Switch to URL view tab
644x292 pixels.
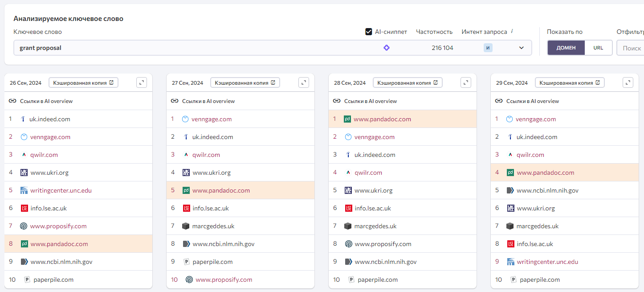(x=598, y=48)
